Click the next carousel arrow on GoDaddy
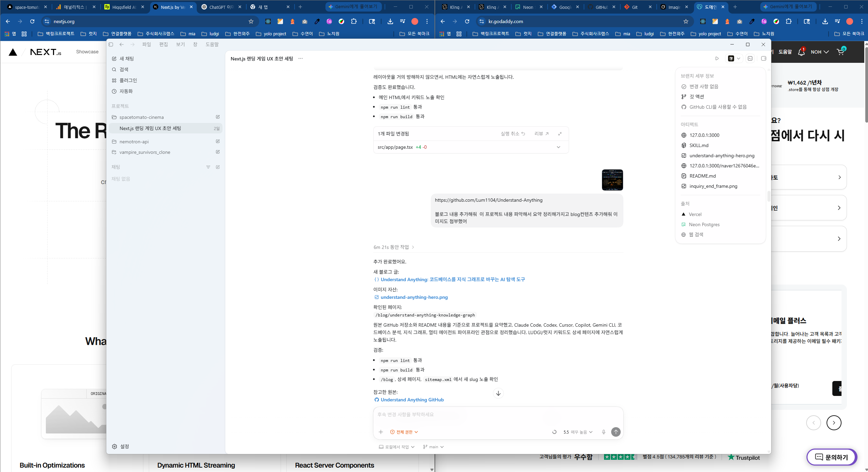The width and height of the screenshot is (868, 472). (x=834, y=423)
